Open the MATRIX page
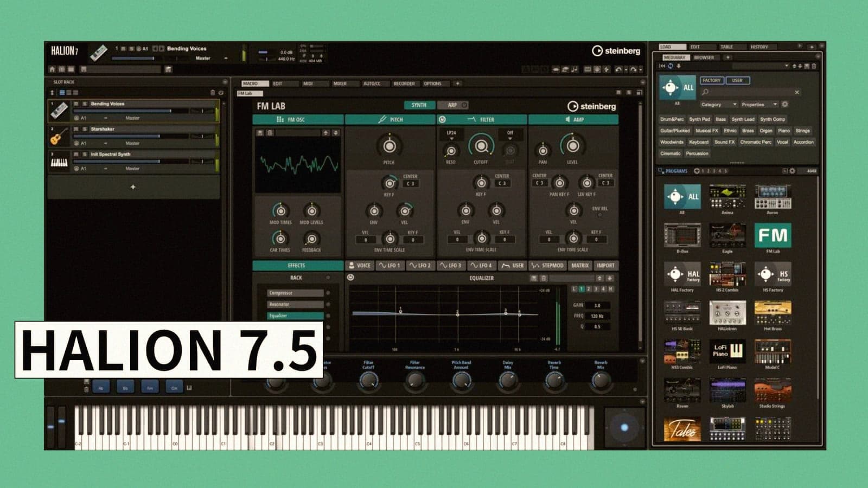 click(x=580, y=266)
